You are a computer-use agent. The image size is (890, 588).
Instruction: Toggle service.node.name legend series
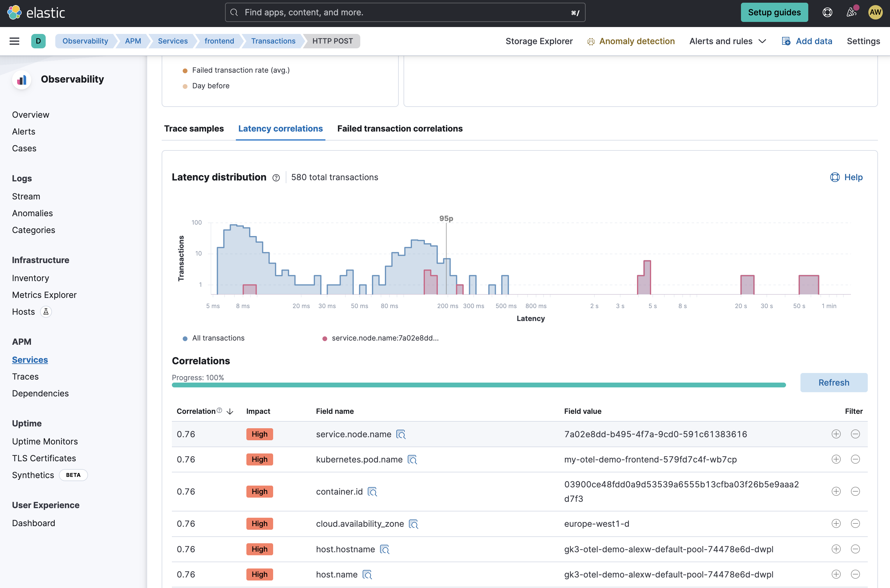[380, 338]
